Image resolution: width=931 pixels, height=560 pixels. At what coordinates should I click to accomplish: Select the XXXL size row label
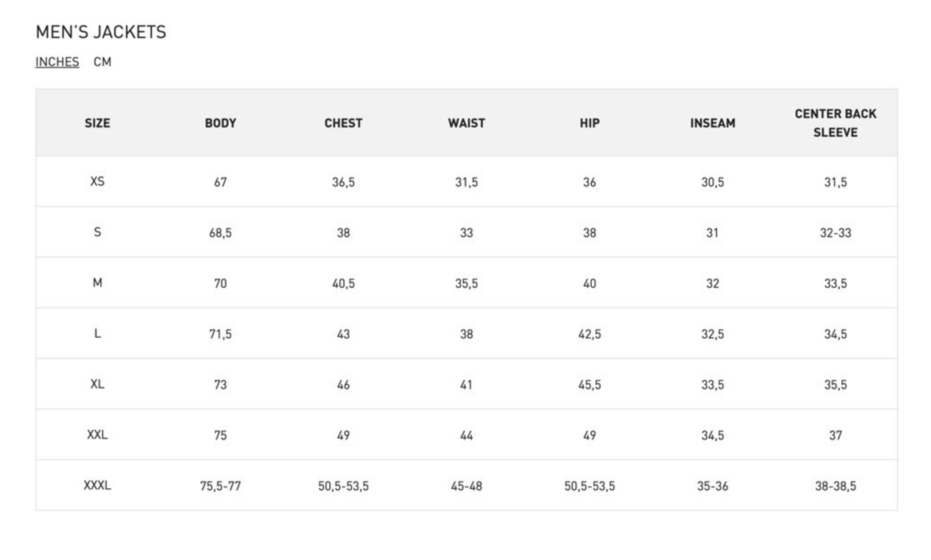point(97,486)
